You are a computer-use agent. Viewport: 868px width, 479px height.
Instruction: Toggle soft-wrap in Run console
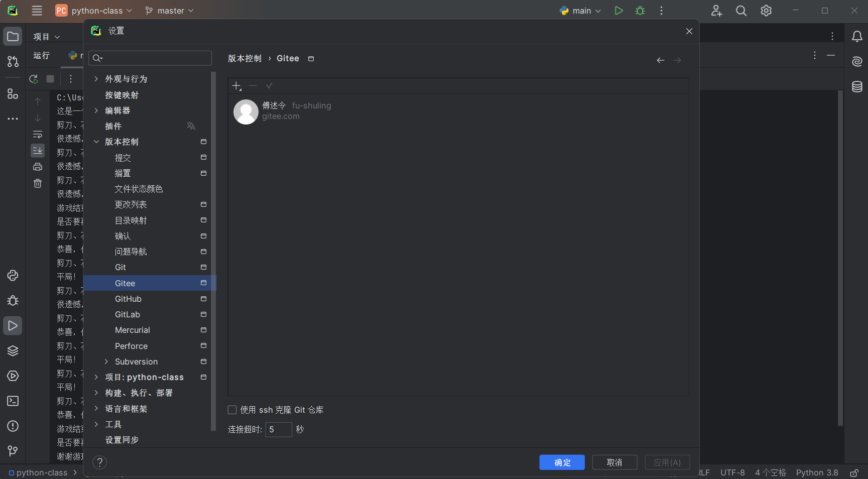tap(38, 134)
